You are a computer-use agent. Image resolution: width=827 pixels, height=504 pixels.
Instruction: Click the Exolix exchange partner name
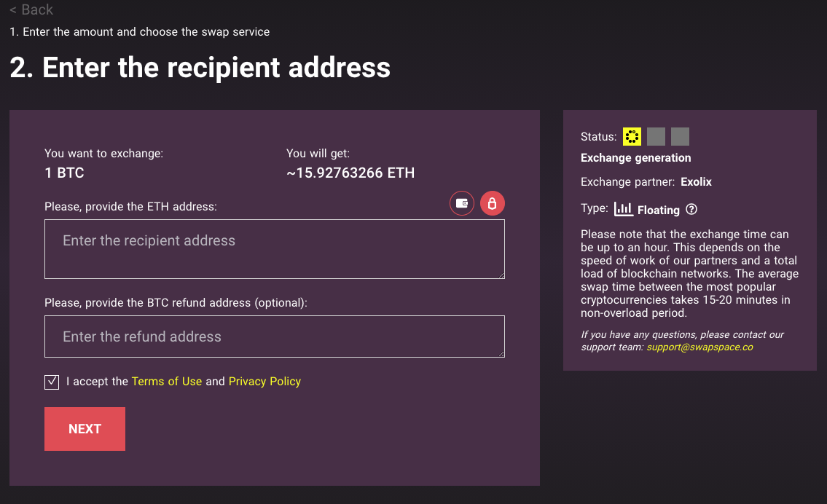pos(696,182)
